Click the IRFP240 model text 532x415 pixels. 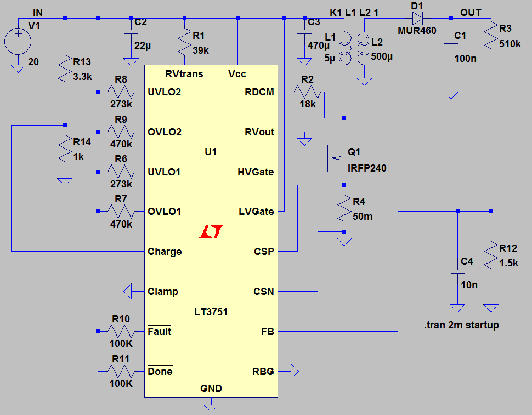pos(367,168)
